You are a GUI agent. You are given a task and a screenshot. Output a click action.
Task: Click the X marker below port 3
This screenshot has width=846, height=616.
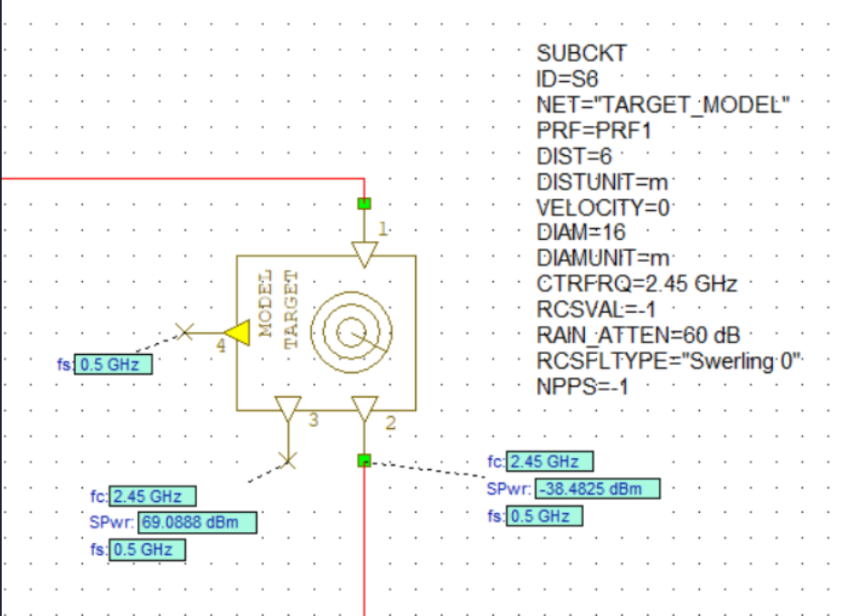tap(288, 460)
